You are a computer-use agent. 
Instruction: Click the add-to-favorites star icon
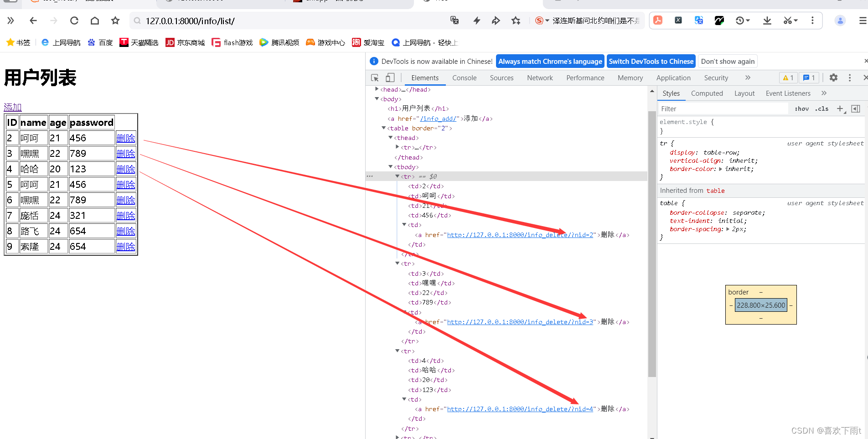point(516,21)
